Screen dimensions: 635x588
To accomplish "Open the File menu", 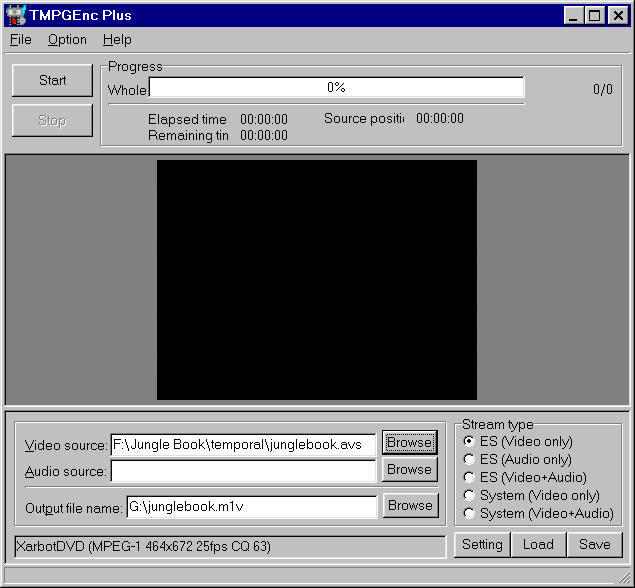I will coord(21,40).
